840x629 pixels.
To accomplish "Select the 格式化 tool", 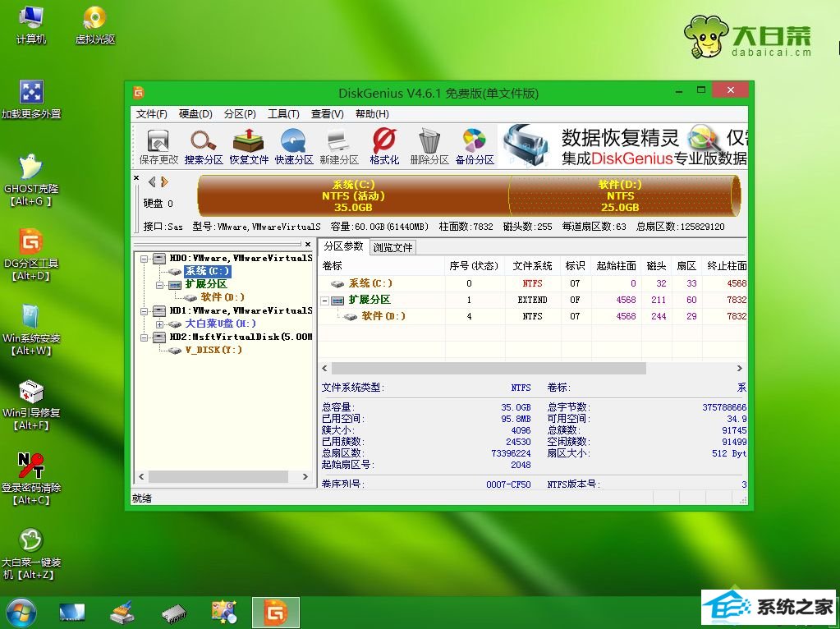I will pos(384,146).
